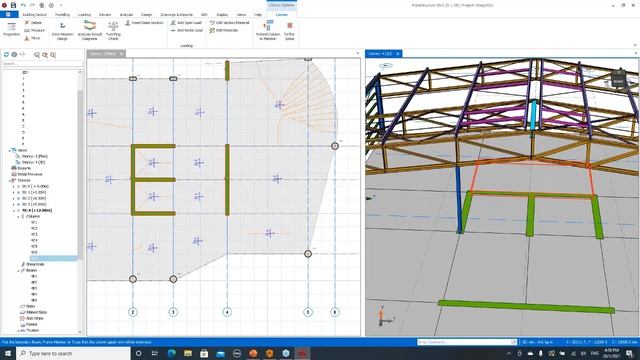Click the last magnifier icon above the tree
This screenshot has height=360, width=640.
click(53, 55)
